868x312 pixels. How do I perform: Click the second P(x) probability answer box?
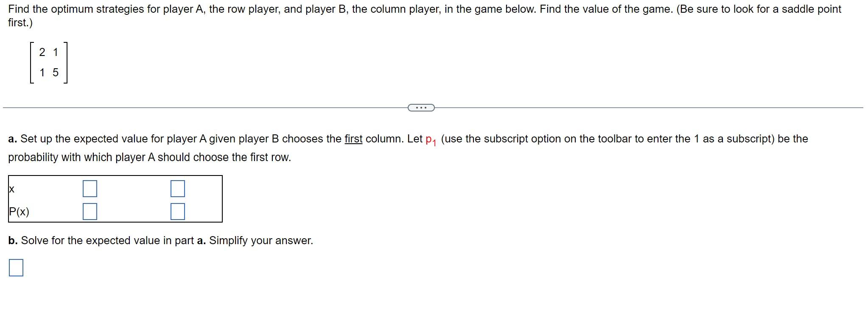pyautogui.click(x=178, y=212)
